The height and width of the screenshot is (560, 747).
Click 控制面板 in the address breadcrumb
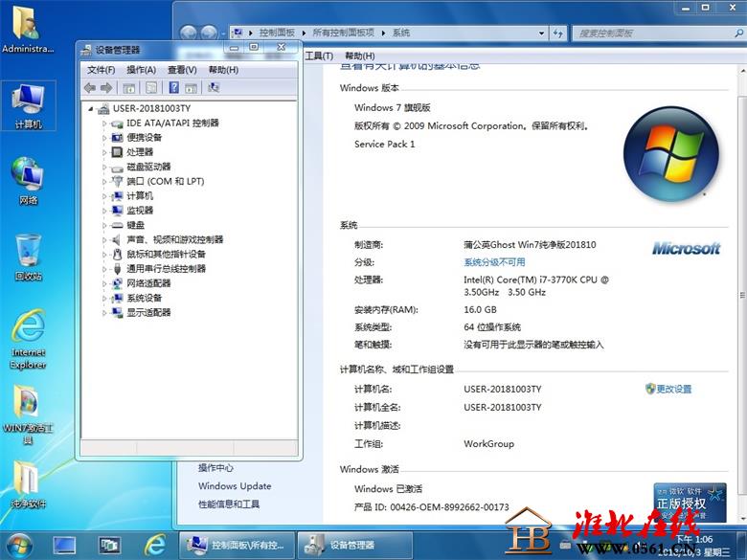277,33
